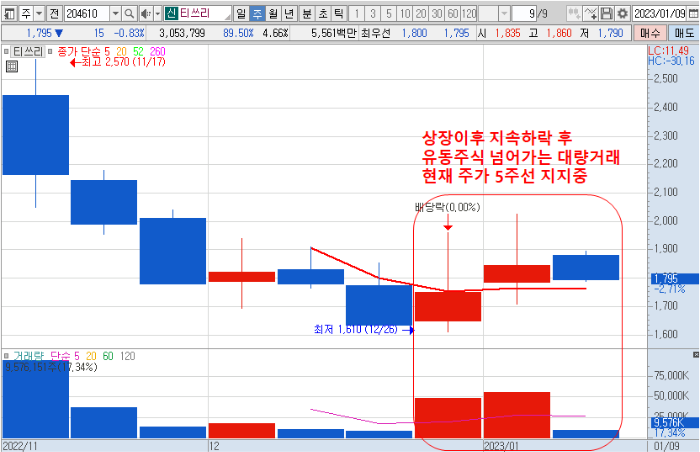Click the volume panel close box icon
This screenshot has width=700, height=452.
tap(696, 355)
